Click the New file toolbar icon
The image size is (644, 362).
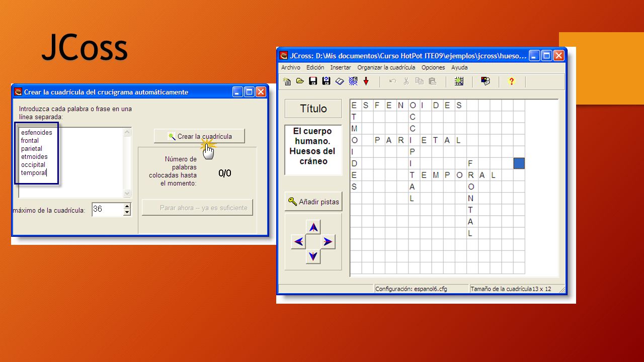[287, 81]
